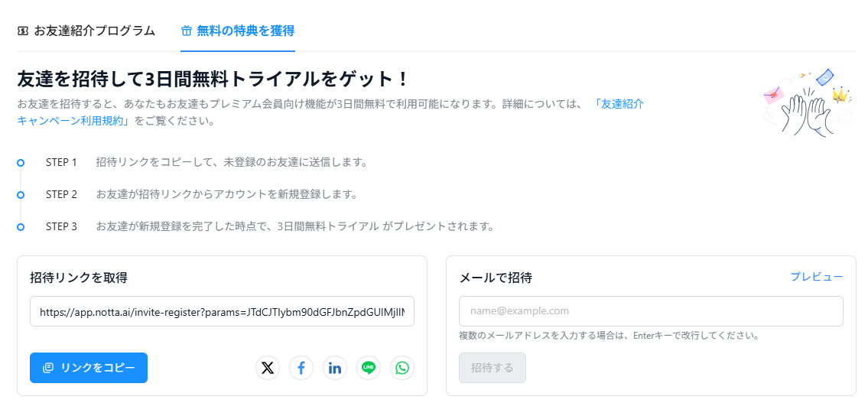The width and height of the screenshot is (868, 403).
Task: Switch to the お友達紹介プログラム tab
Action: (x=86, y=31)
